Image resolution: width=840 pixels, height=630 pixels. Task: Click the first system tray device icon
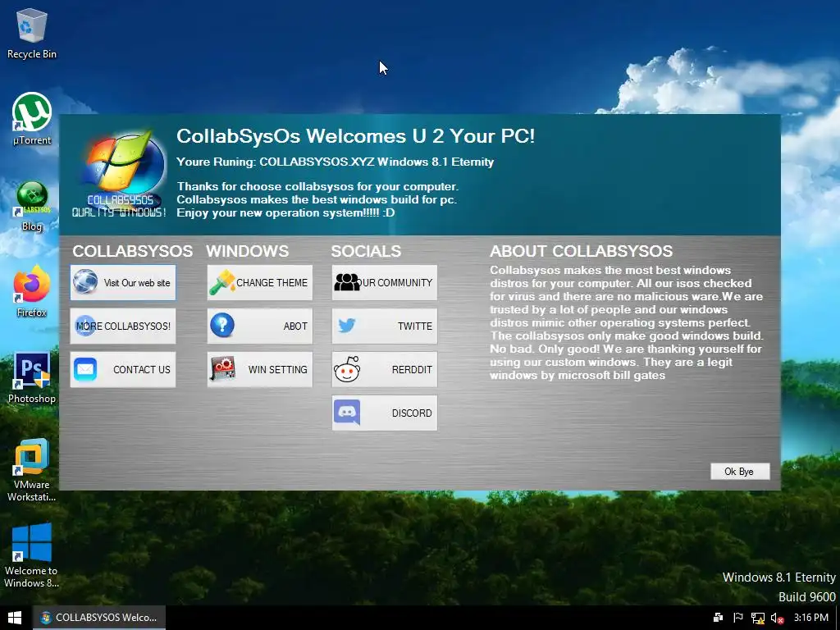point(718,618)
